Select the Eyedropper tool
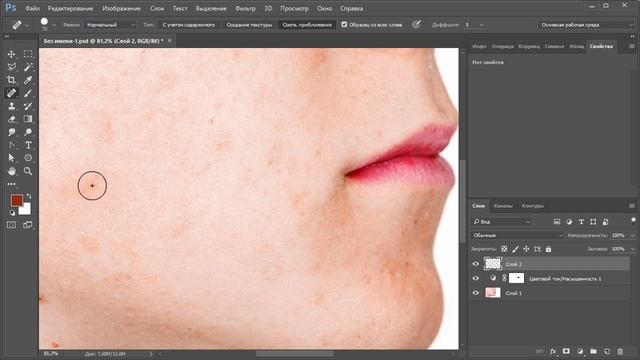This screenshot has width=640, height=360. point(28,80)
